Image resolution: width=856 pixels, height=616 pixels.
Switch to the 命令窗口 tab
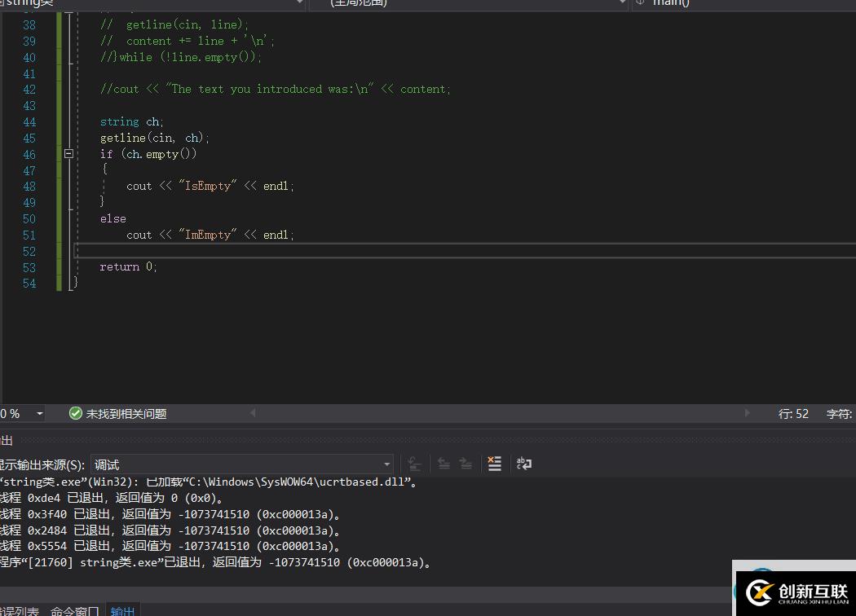(x=74, y=610)
